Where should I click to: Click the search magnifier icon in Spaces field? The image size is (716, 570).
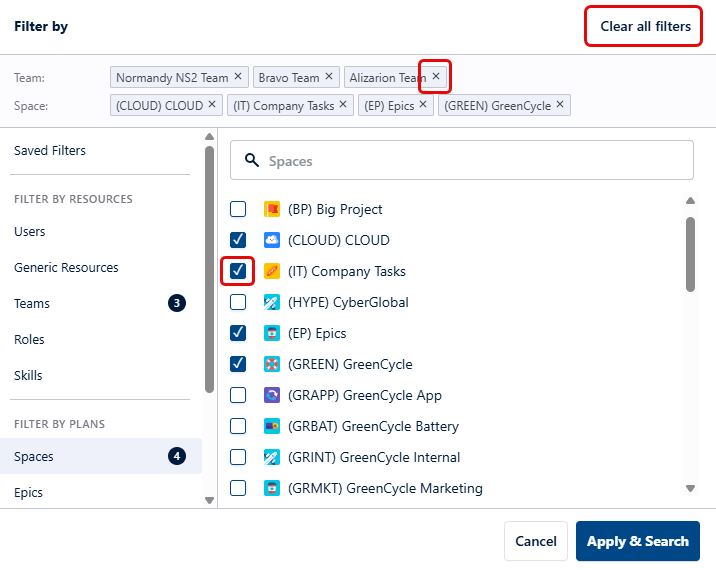coord(252,160)
